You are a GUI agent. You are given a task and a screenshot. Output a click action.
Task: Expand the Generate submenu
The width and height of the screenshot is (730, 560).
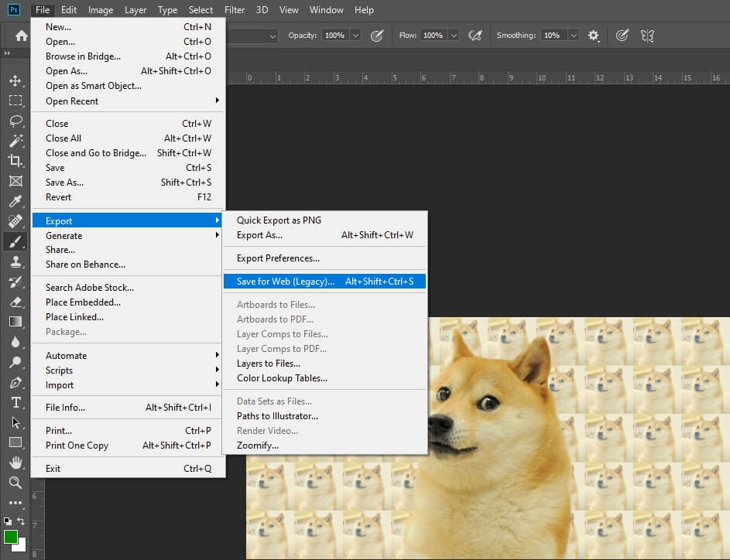point(127,235)
